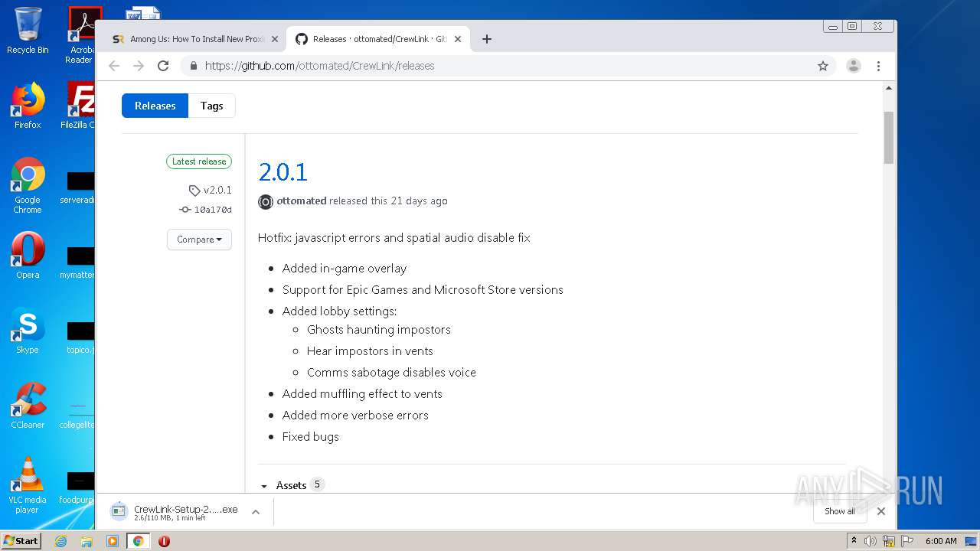This screenshot has height=551, width=980.
Task: Open Internet Explorer from the taskbar
Action: 61,541
